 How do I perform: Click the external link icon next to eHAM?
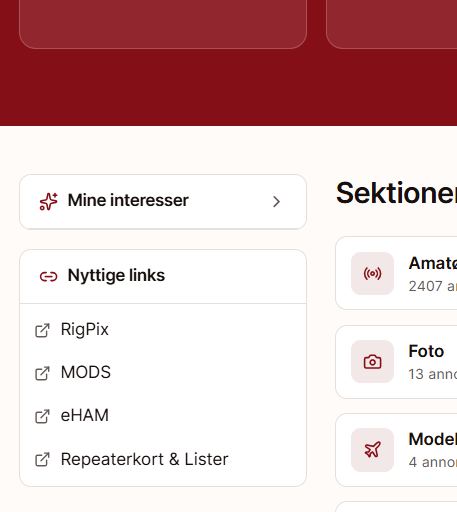click(42, 416)
